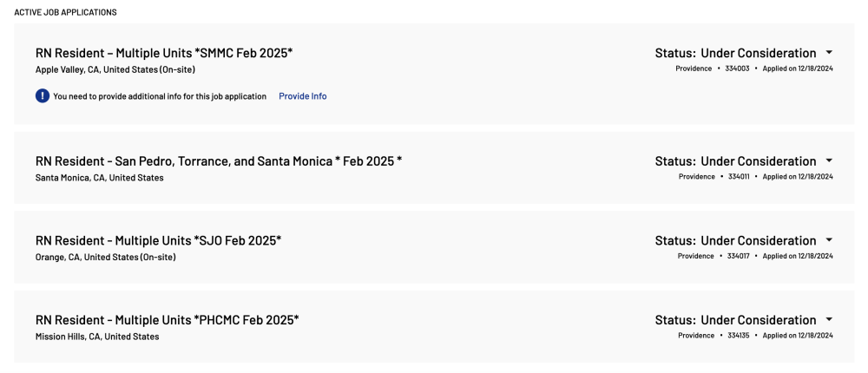Click Status: Under Consideration on PHCMC row
This screenshot has width=868, height=373.
736,320
